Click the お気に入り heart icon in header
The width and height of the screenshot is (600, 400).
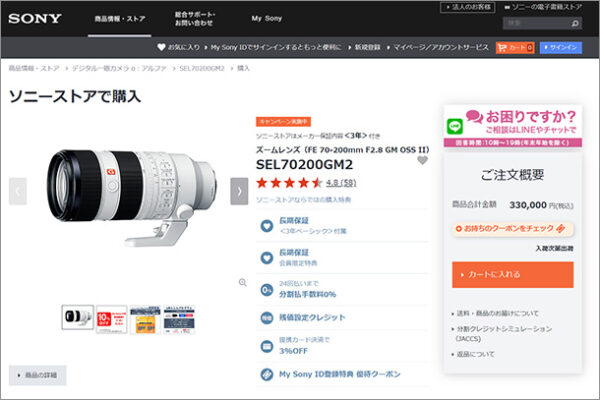161,47
